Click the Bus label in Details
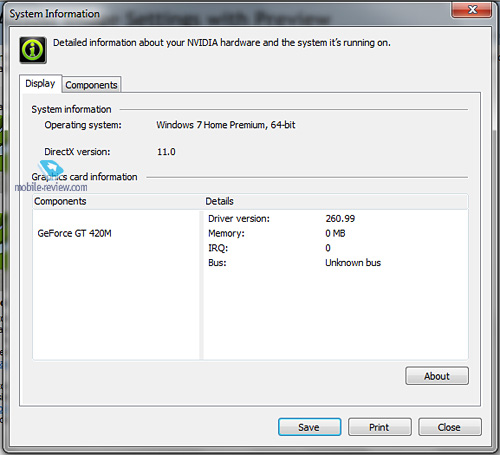The width and height of the screenshot is (500, 455). [217, 263]
